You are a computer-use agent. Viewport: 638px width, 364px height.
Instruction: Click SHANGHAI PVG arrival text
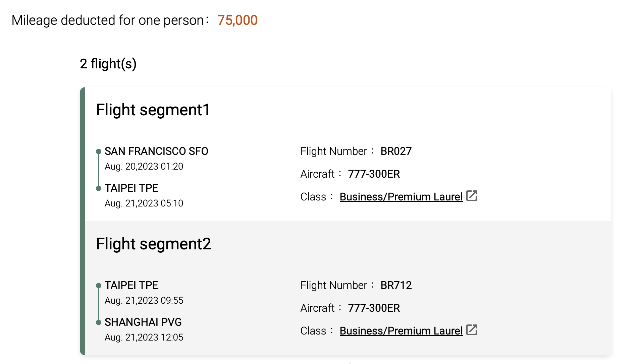pos(143,322)
